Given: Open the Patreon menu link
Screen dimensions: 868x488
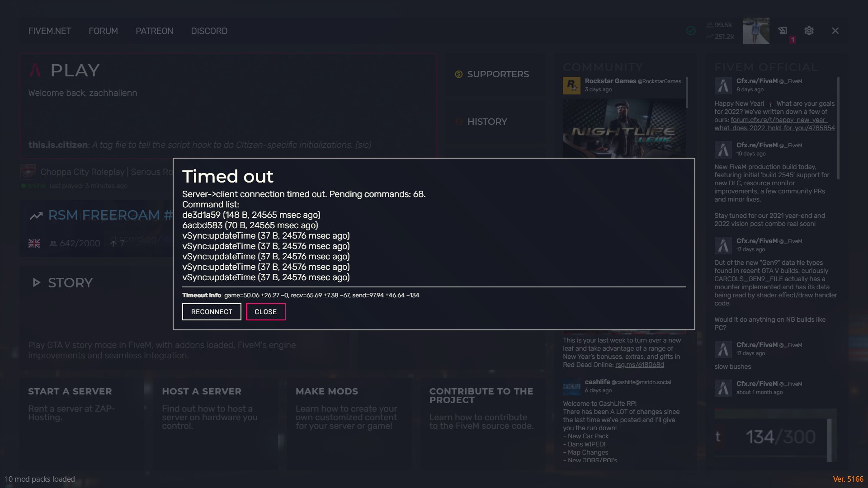Looking at the screenshot, I should tap(154, 31).
